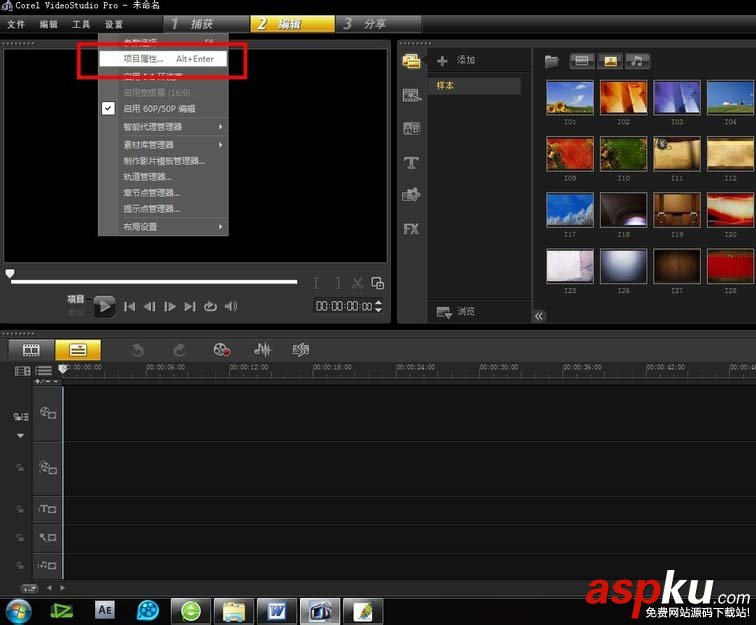The width and height of the screenshot is (756, 625).
Task: Jump to End of project
Action: [x=190, y=306]
